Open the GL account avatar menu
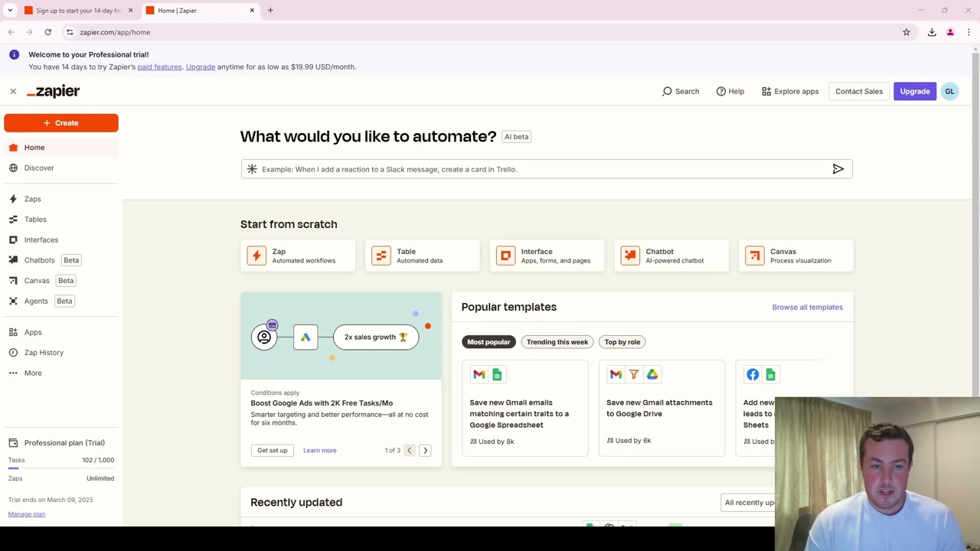980x551 pixels. (949, 91)
